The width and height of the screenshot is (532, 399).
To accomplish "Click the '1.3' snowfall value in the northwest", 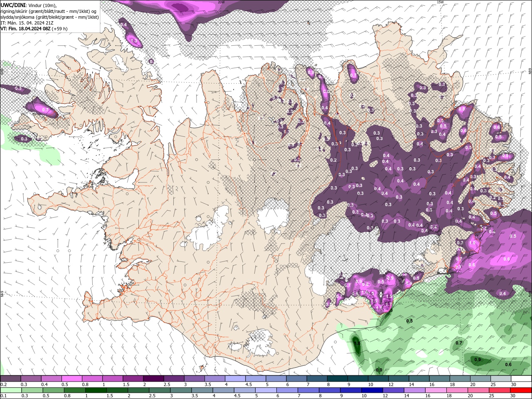I will [x=134, y=41].
